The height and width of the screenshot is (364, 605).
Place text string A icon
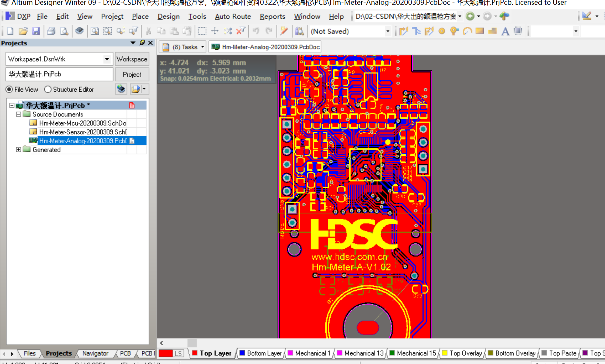[x=505, y=31]
